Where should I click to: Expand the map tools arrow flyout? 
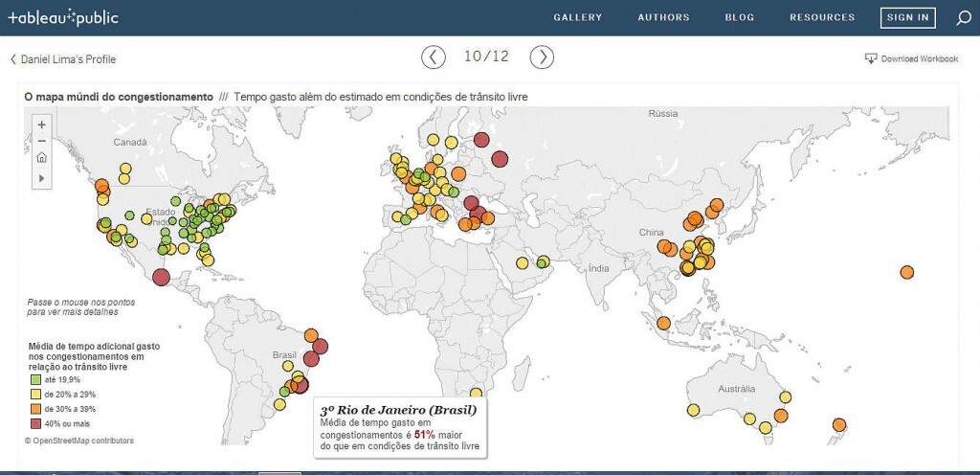(x=41, y=178)
